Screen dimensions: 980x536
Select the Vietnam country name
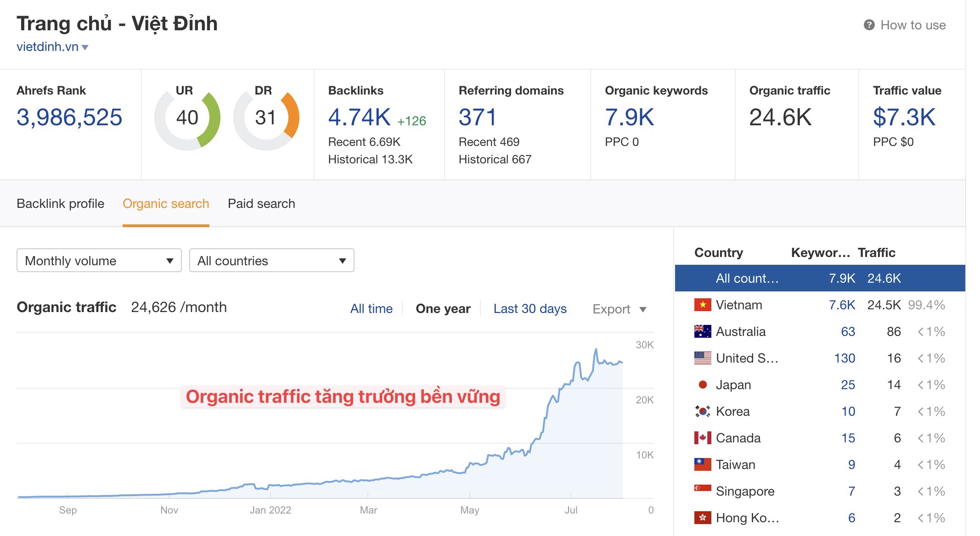click(x=739, y=305)
